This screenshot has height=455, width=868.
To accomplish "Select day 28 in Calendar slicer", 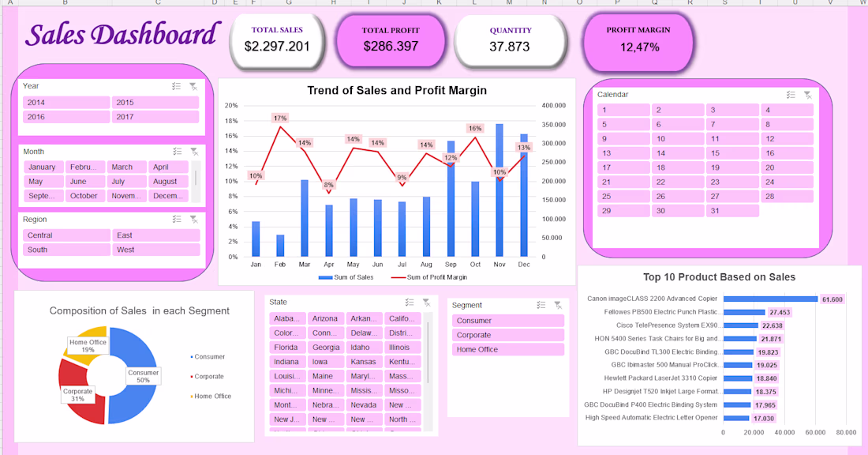I will coord(788,197).
